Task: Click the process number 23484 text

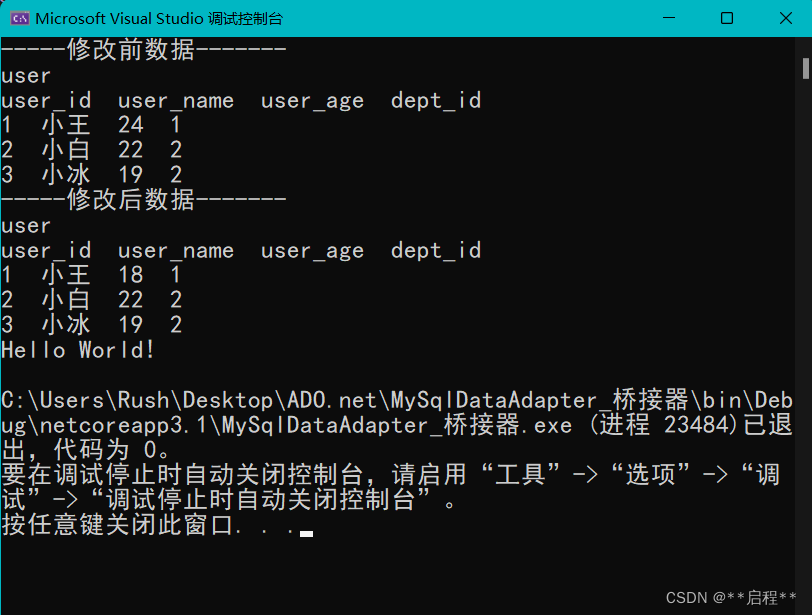Action: (x=697, y=425)
